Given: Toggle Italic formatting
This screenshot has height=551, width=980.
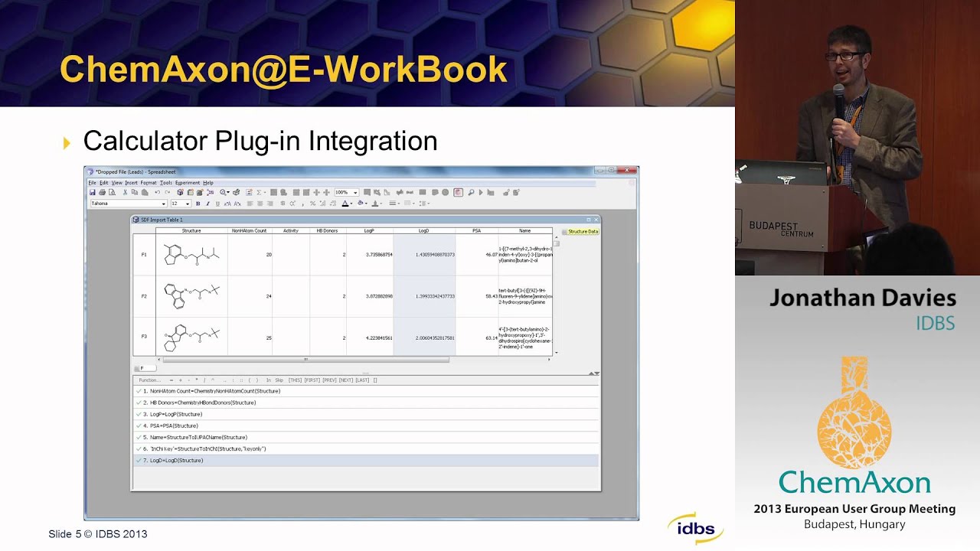Looking at the screenshot, I should coord(207,204).
